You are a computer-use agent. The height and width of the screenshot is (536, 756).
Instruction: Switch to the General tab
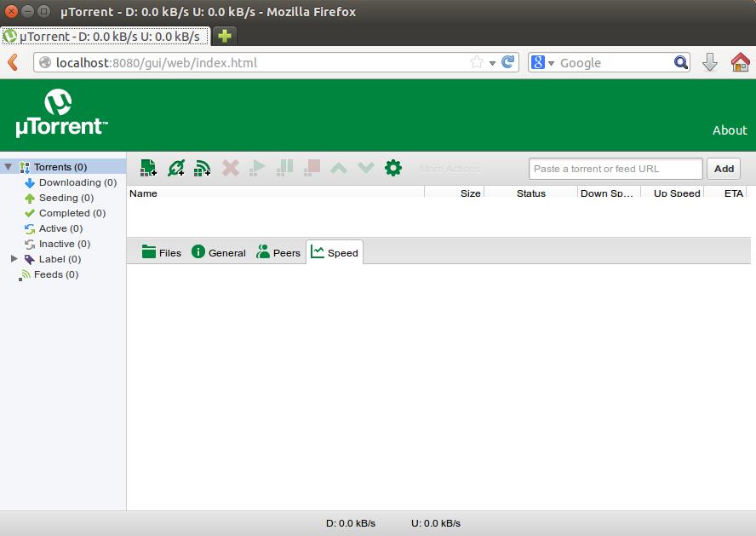pyautogui.click(x=219, y=252)
